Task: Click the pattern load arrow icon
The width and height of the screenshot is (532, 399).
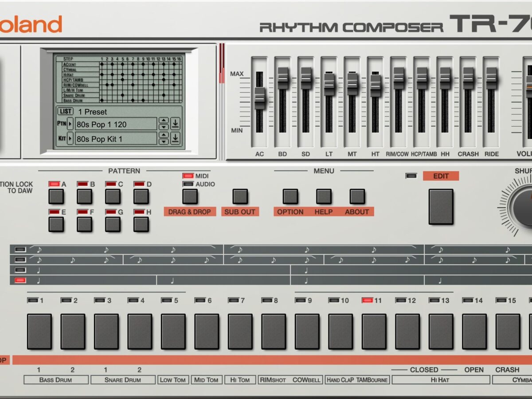Action: [175, 123]
